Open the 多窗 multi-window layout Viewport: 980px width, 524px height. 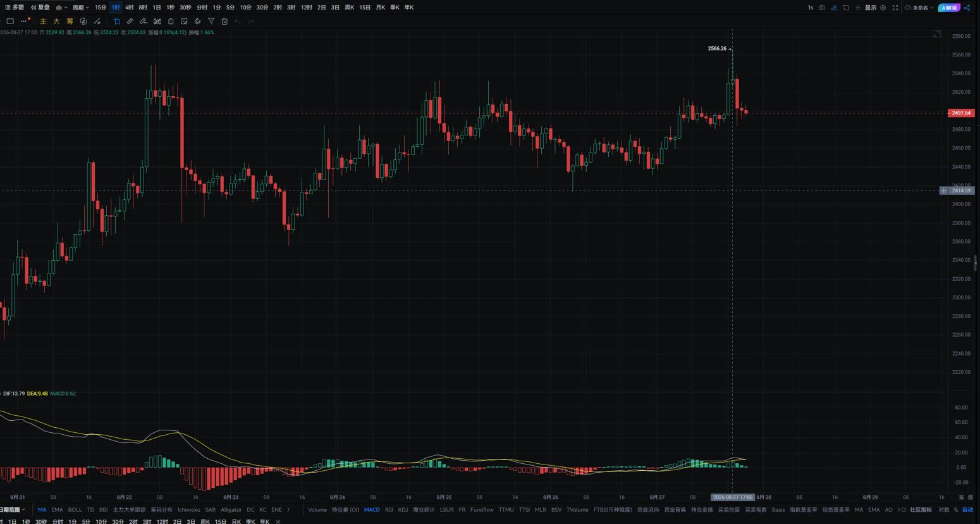[x=15, y=8]
